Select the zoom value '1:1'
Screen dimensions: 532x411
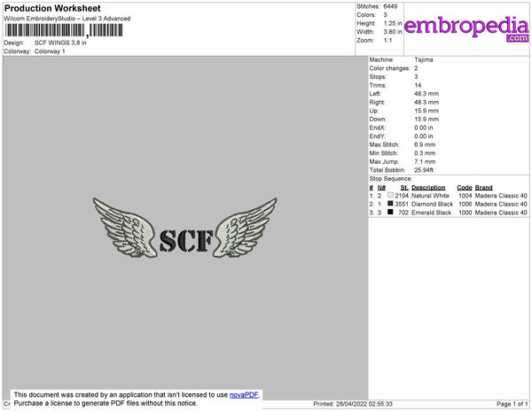point(387,41)
